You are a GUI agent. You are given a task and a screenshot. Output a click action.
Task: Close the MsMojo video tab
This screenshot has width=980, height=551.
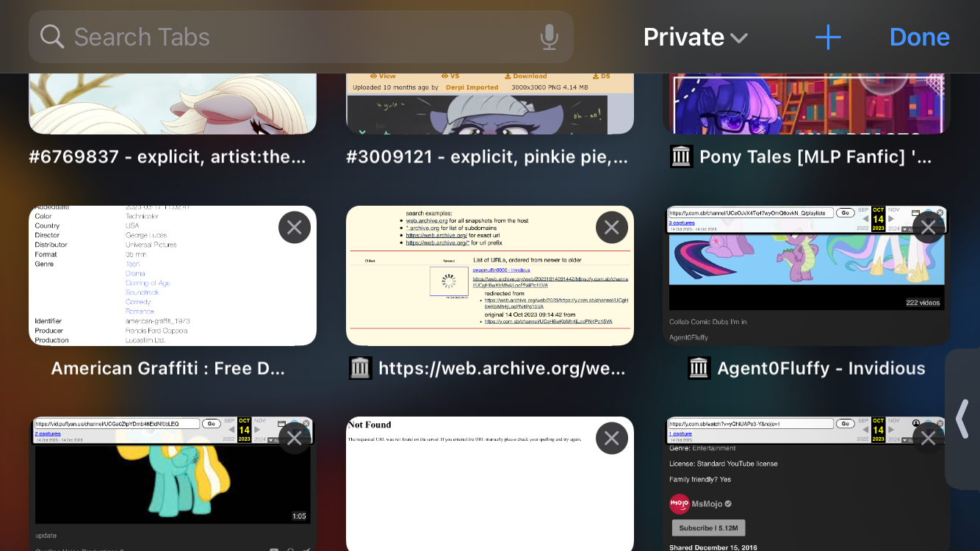(928, 439)
